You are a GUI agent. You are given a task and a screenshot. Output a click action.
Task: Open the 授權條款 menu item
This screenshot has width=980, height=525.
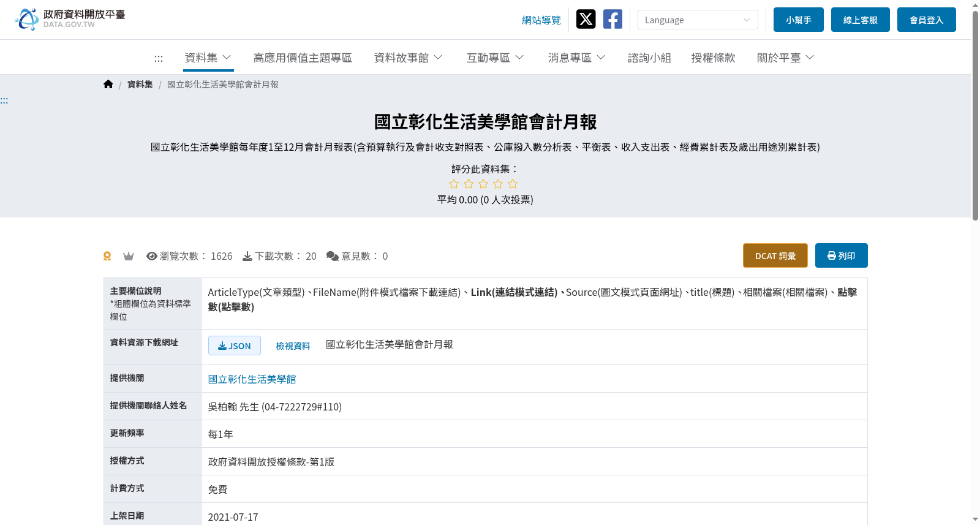(713, 58)
